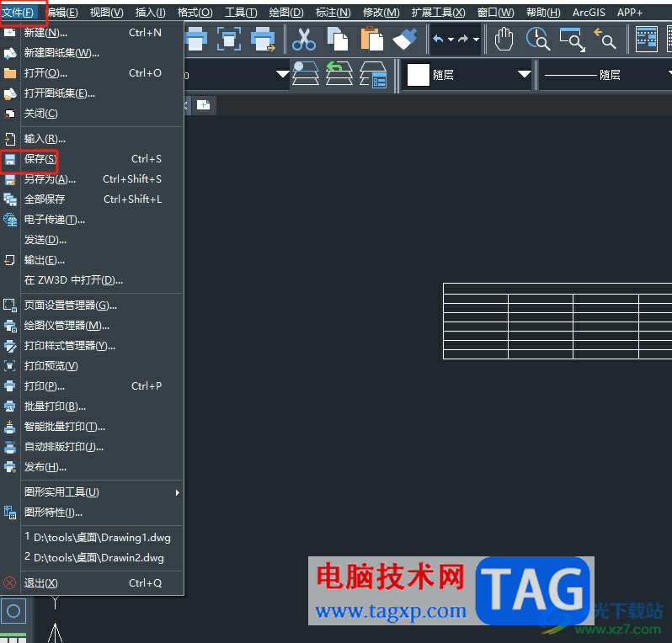672x643 pixels.
Task: Choose 新建图纸集(W)... menu entry
Action: pos(93,53)
